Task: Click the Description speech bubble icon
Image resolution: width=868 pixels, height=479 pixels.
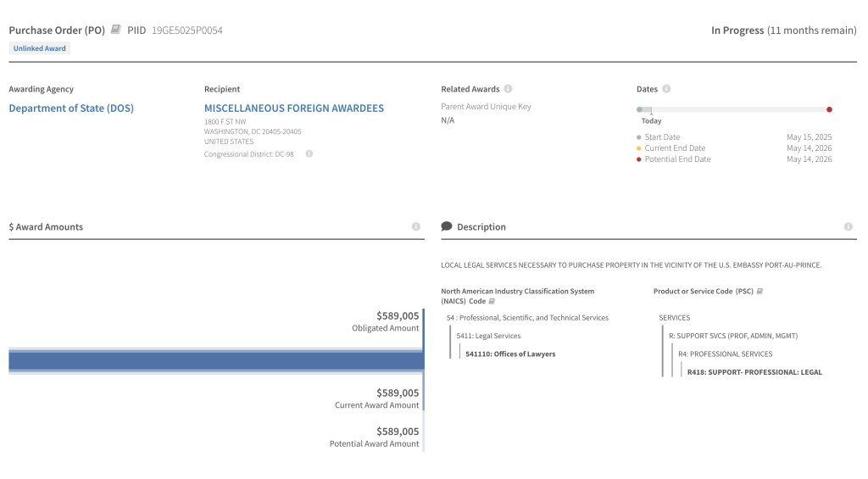Action: (x=447, y=227)
